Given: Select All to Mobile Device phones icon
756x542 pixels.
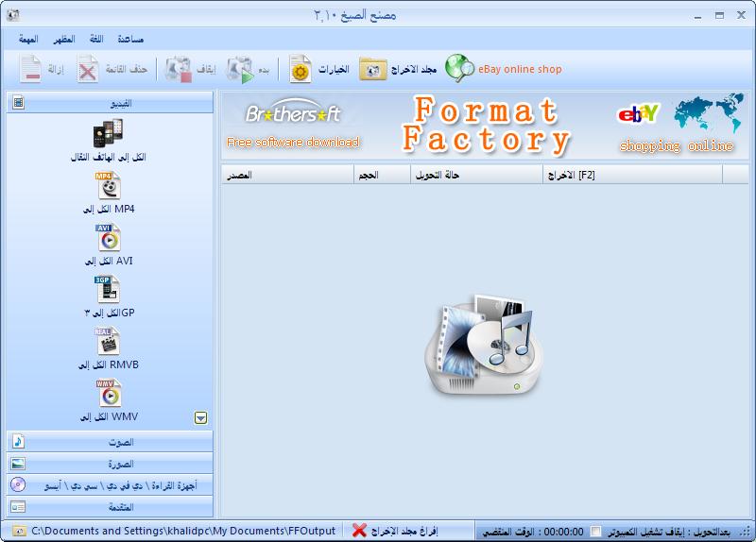Looking at the screenshot, I should pyautogui.click(x=108, y=133).
